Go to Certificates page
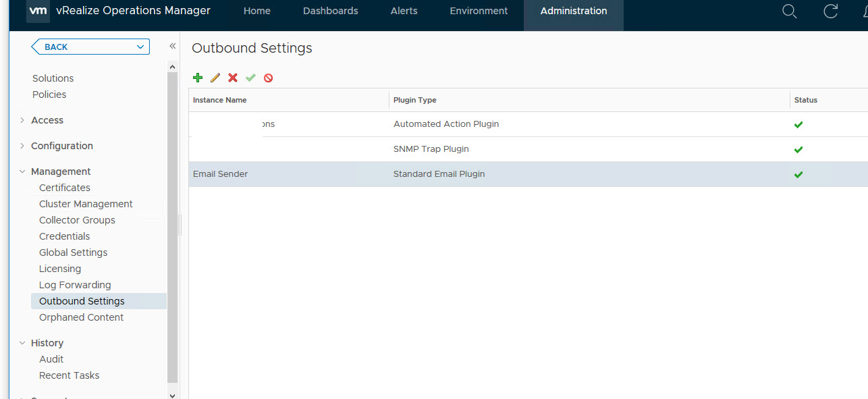This screenshot has height=399, width=868. tap(64, 188)
